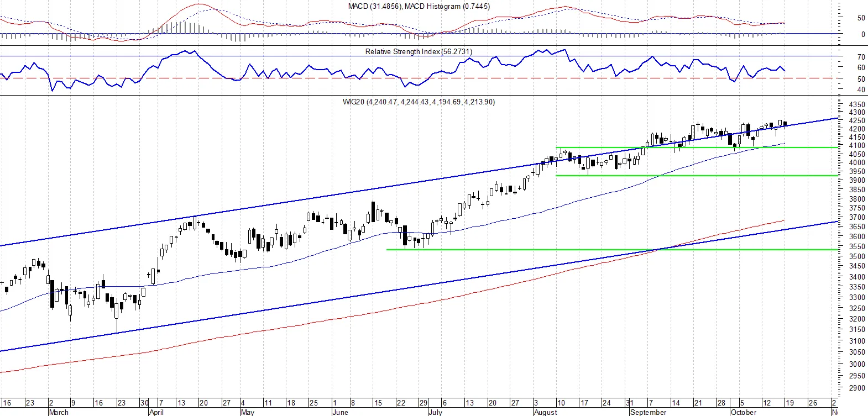Click the September month label on time axis
Image resolution: width=868 pixels, height=416 pixels.
coord(648,412)
